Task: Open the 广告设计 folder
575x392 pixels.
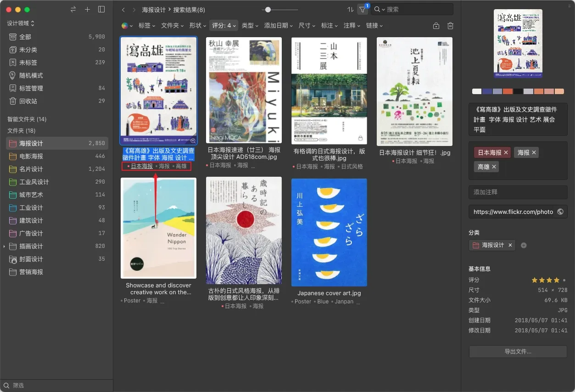Action: 57,233
